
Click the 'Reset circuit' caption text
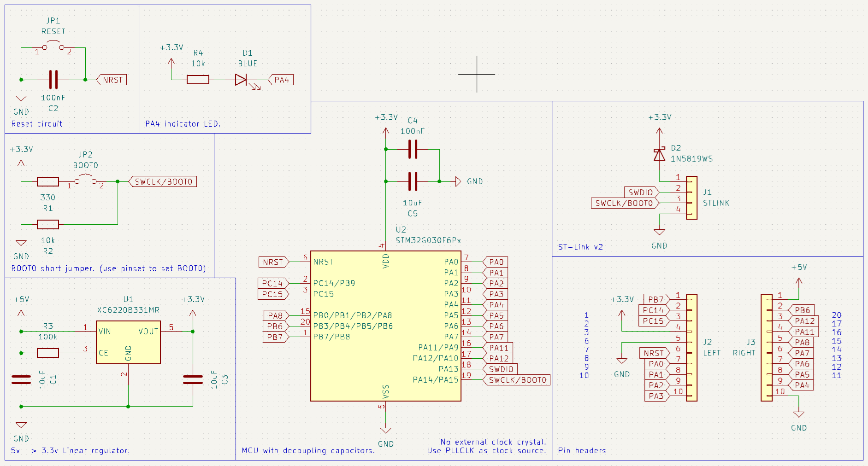pyautogui.click(x=37, y=124)
